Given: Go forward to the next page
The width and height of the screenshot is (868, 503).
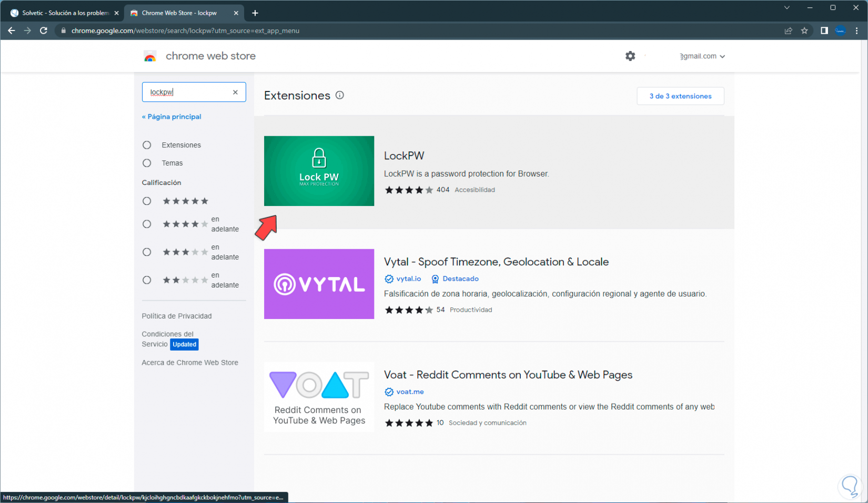Looking at the screenshot, I should click(x=27, y=30).
